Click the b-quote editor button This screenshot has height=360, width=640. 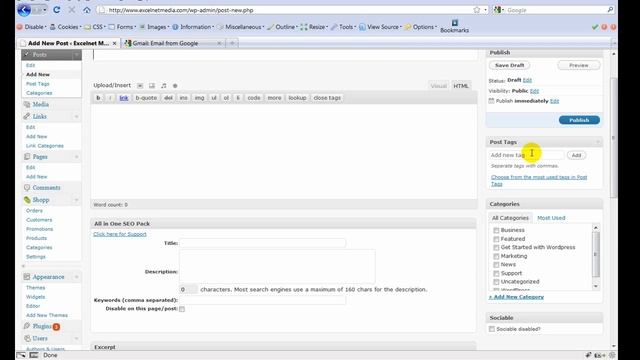pyautogui.click(x=146, y=98)
